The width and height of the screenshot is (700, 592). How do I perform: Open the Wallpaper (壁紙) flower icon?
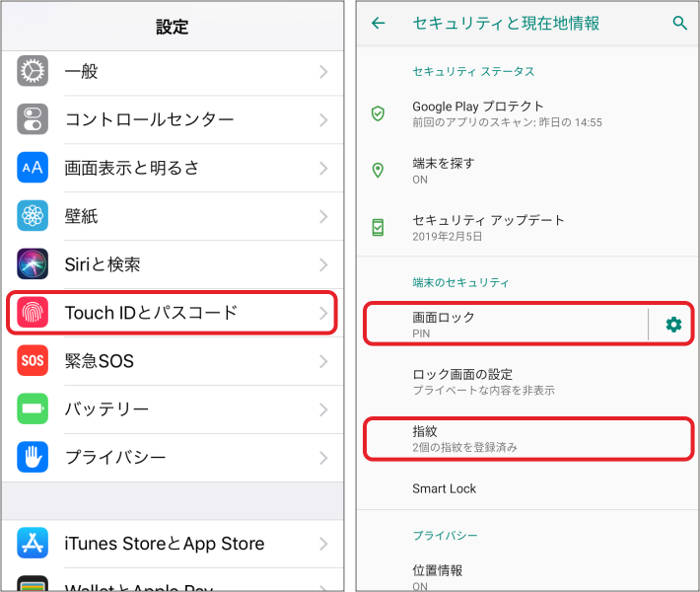pyautogui.click(x=33, y=216)
